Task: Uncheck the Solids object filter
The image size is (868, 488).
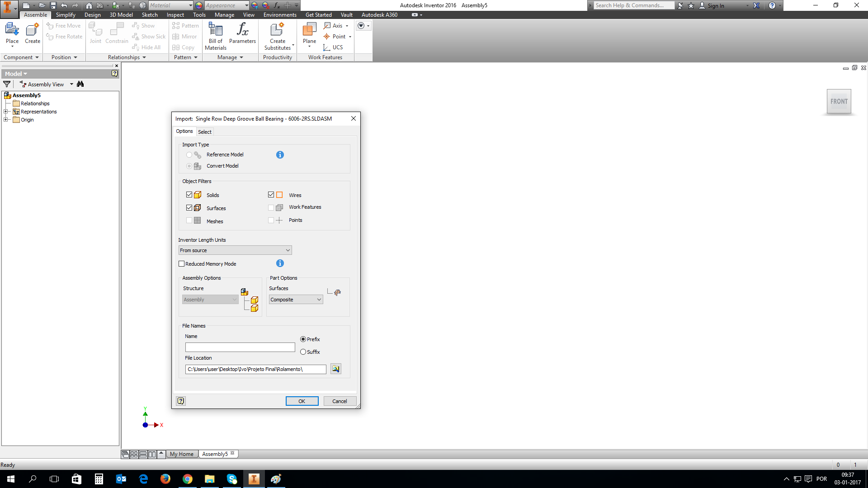Action: click(x=189, y=195)
